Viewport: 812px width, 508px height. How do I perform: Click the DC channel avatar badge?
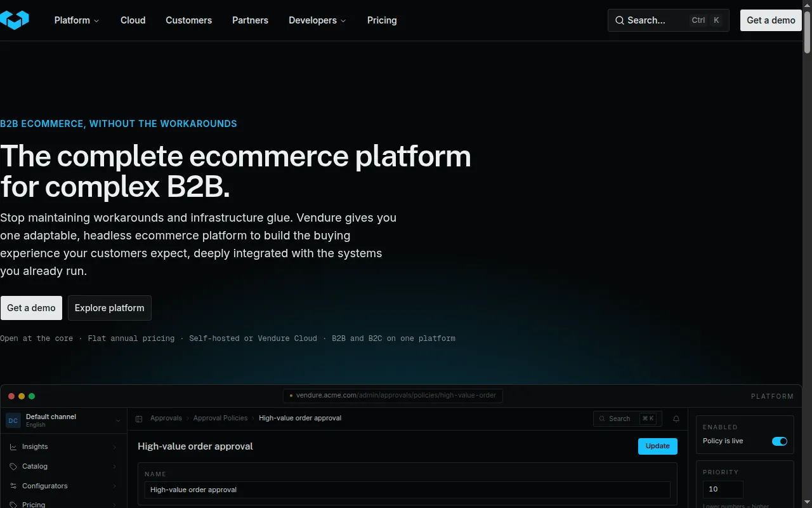(x=13, y=420)
